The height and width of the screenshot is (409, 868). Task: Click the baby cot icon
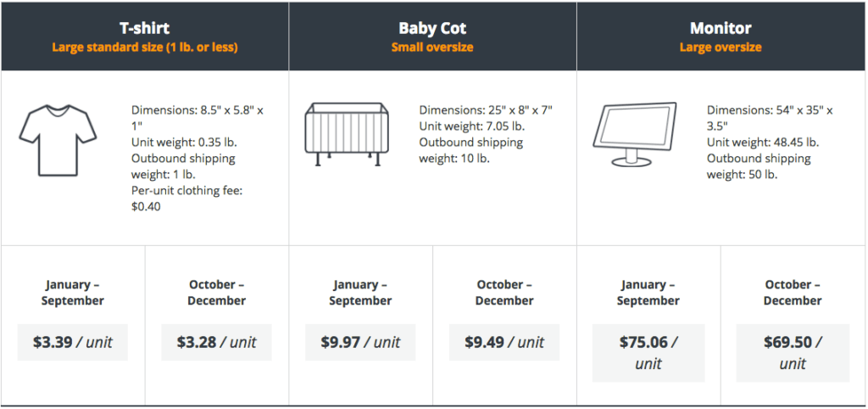coord(347,134)
